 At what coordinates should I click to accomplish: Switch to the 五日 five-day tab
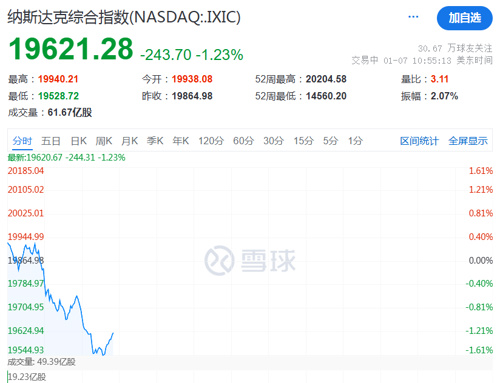51,141
